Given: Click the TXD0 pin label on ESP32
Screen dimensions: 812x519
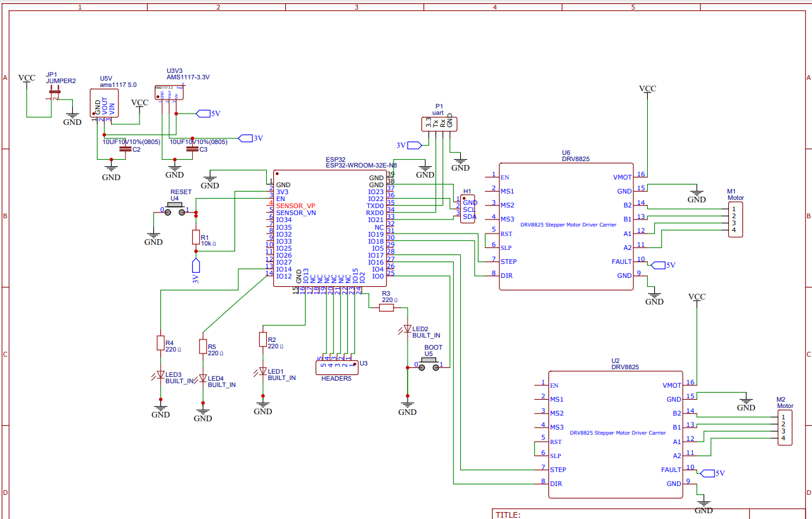Looking at the screenshot, I should pyautogui.click(x=375, y=206).
